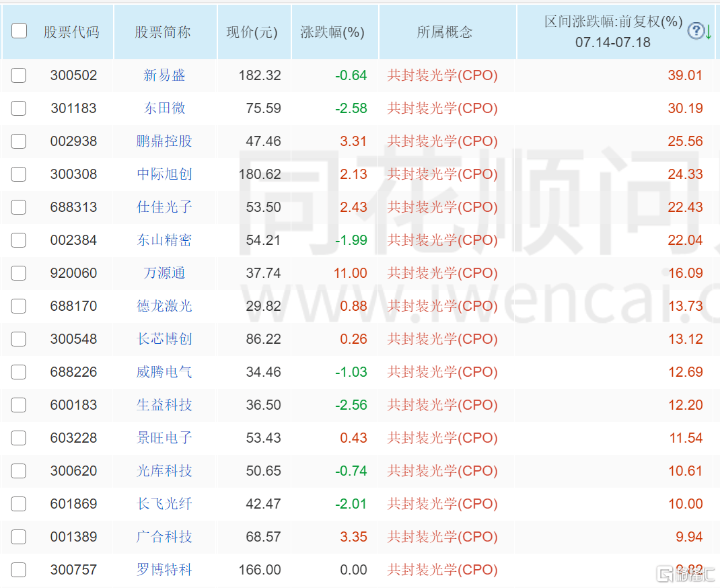
Task: Check the box beside 中际旭创
Action: point(18,174)
